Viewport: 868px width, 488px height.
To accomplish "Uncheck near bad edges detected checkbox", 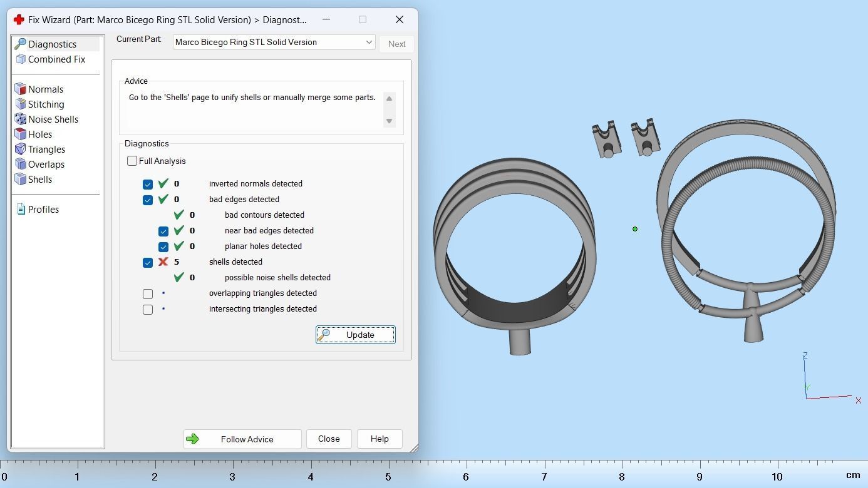I will point(163,231).
